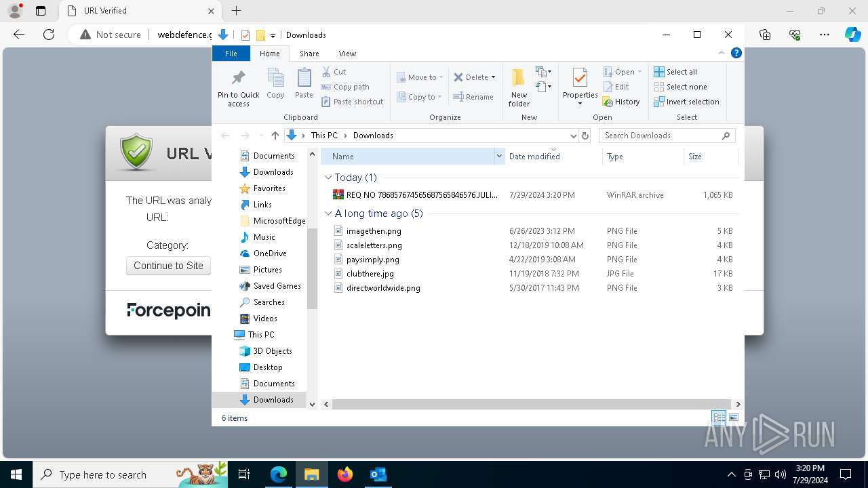868x488 pixels.
Task: Select directworldwide.png file
Action: [532, 288]
